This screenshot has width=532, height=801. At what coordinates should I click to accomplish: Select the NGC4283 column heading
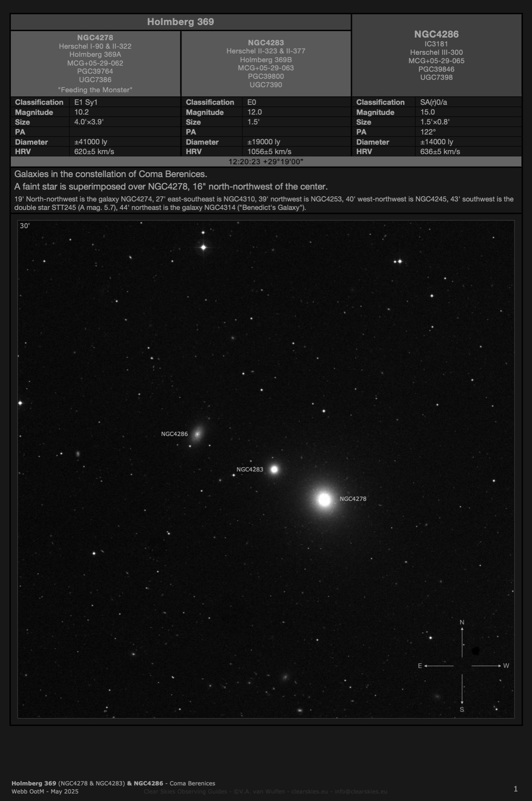tap(266, 42)
